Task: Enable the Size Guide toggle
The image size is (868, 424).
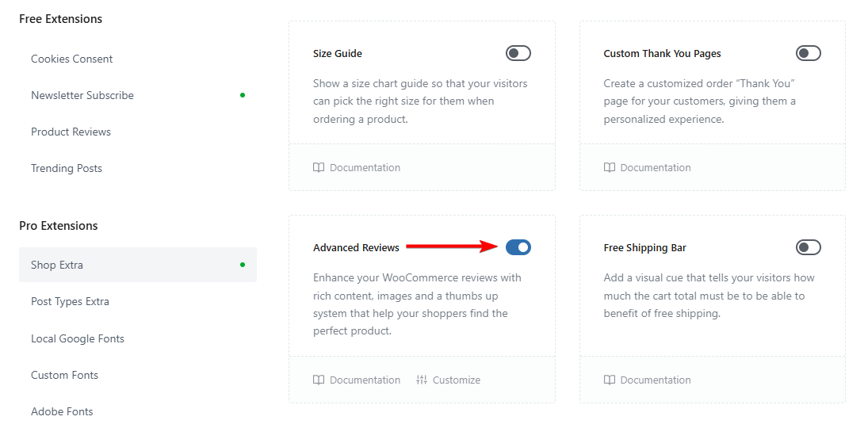Action: [518, 53]
